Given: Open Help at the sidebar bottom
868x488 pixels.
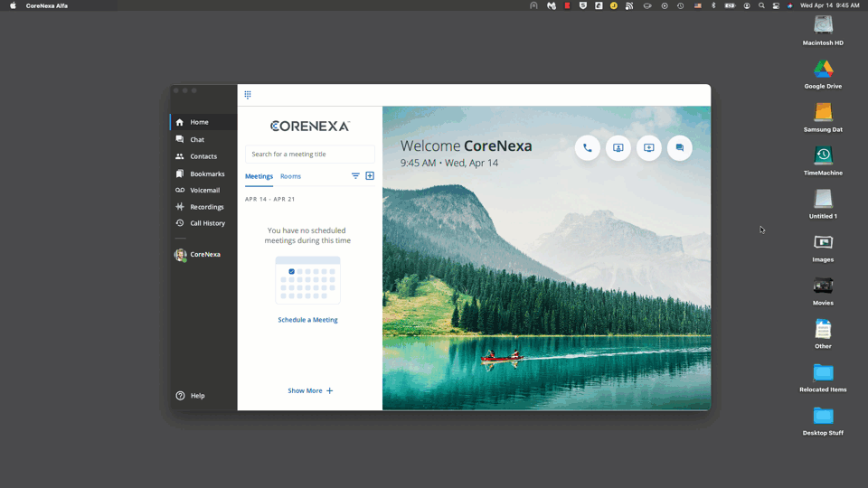Looking at the screenshot, I should (x=191, y=396).
